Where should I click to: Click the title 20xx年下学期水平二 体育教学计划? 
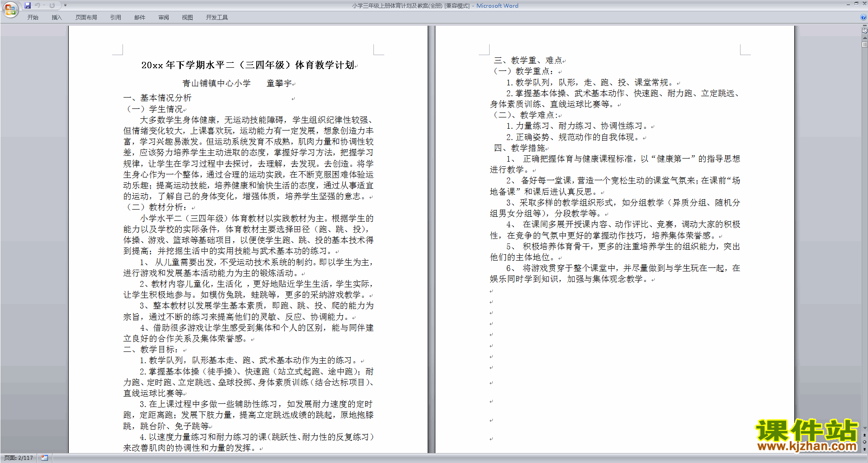248,65
